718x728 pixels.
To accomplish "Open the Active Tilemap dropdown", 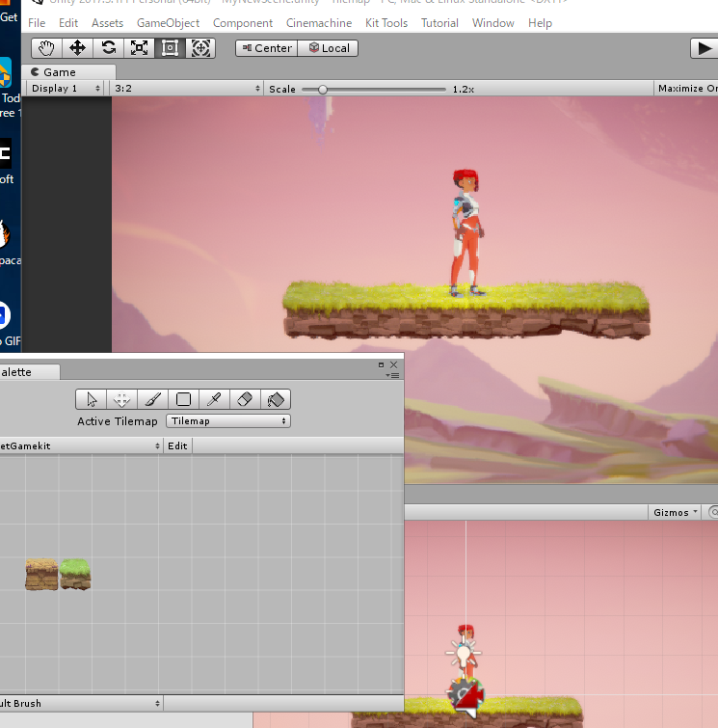I will tap(228, 421).
